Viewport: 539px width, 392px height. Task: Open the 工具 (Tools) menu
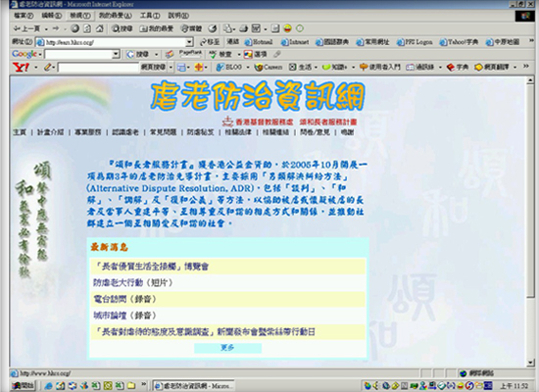pos(150,16)
